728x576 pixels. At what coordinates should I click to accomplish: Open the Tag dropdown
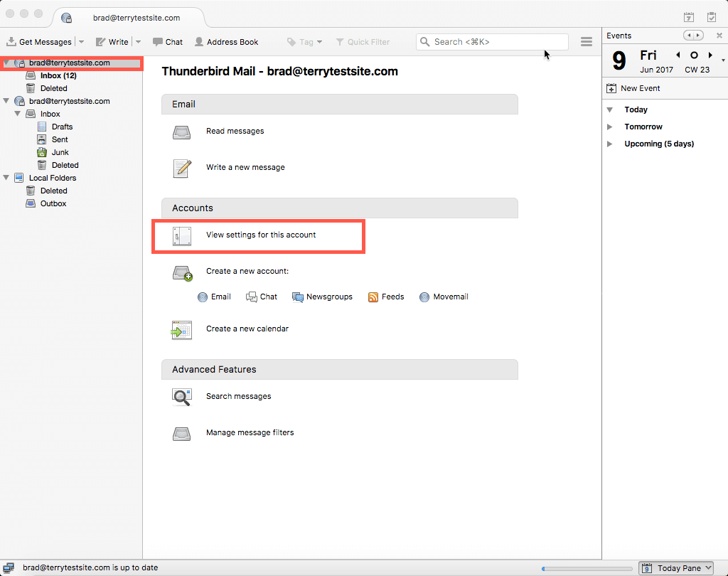304,42
